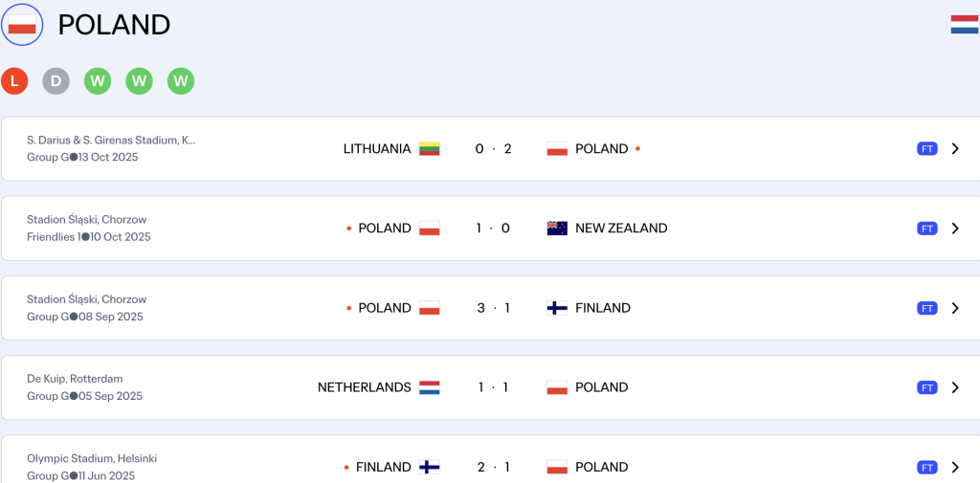The width and height of the screenshot is (980, 483).
Task: Click Netherlands flag in De Kuip match
Action: coord(429,387)
